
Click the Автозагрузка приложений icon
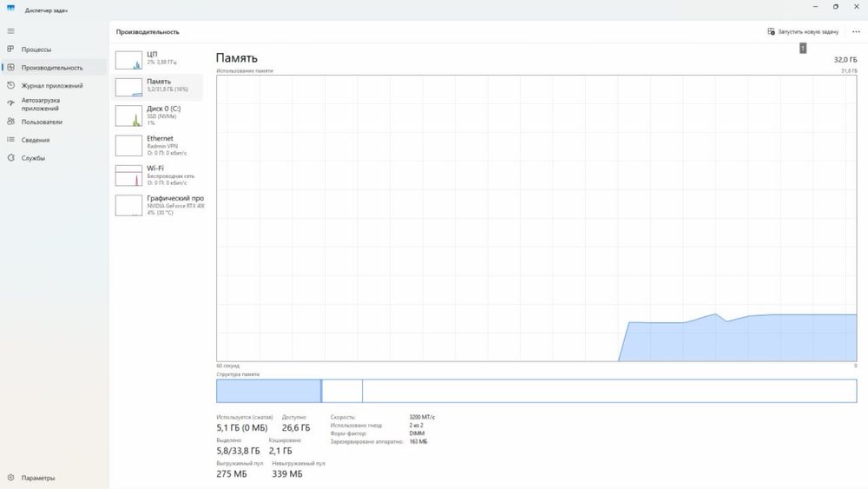[10, 103]
